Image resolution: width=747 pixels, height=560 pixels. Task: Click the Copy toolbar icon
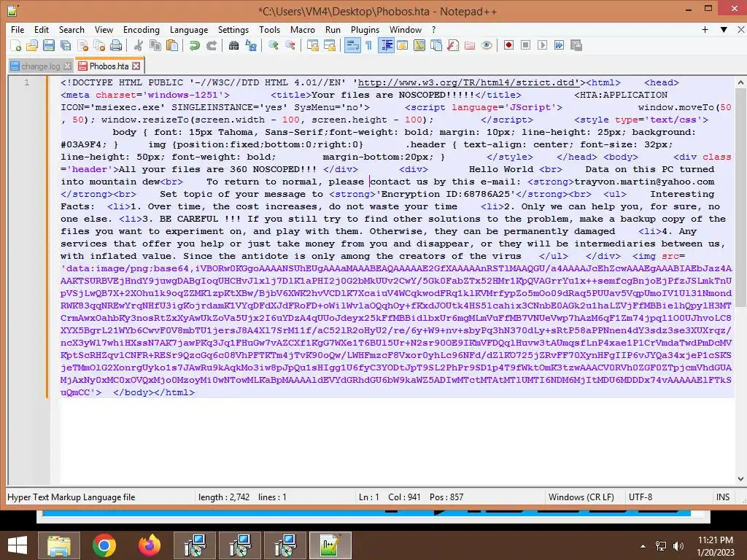pyautogui.click(x=155, y=45)
